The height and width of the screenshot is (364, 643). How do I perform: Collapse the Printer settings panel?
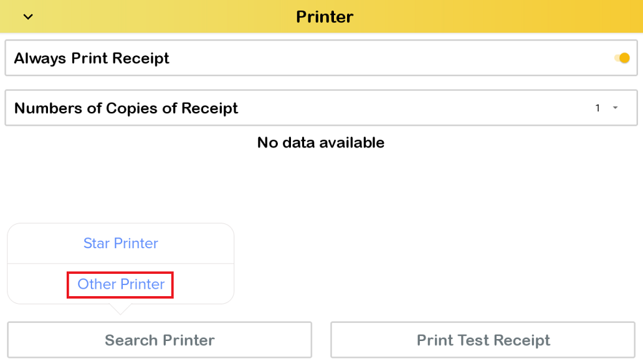[x=27, y=17]
